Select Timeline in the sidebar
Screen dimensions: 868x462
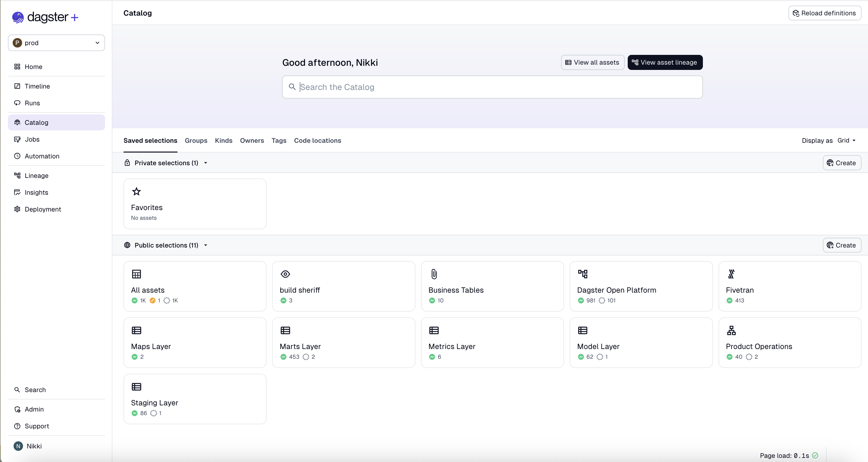[x=37, y=86]
